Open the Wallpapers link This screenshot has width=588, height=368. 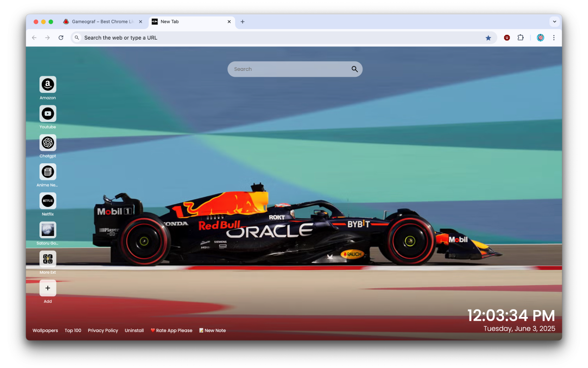(45, 330)
